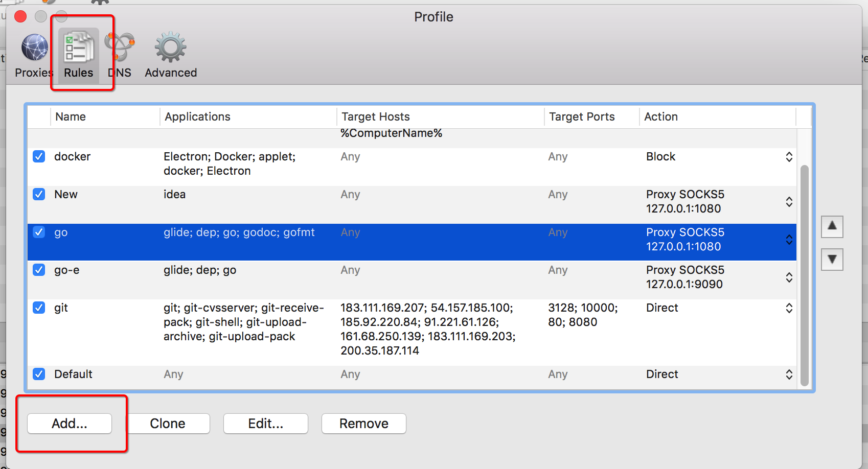
Task: Open action dropdown for docker rule
Action: click(x=789, y=157)
